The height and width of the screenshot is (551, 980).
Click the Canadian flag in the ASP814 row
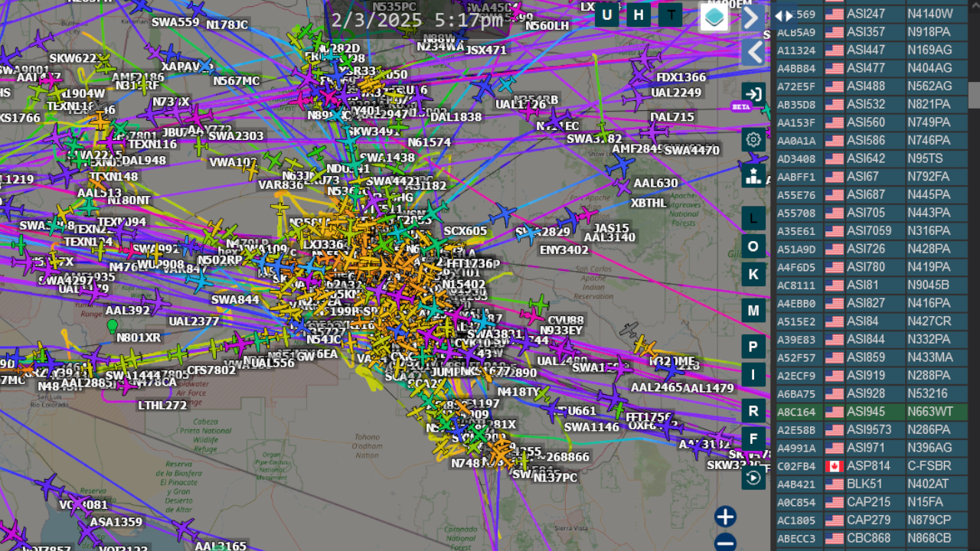[834, 466]
